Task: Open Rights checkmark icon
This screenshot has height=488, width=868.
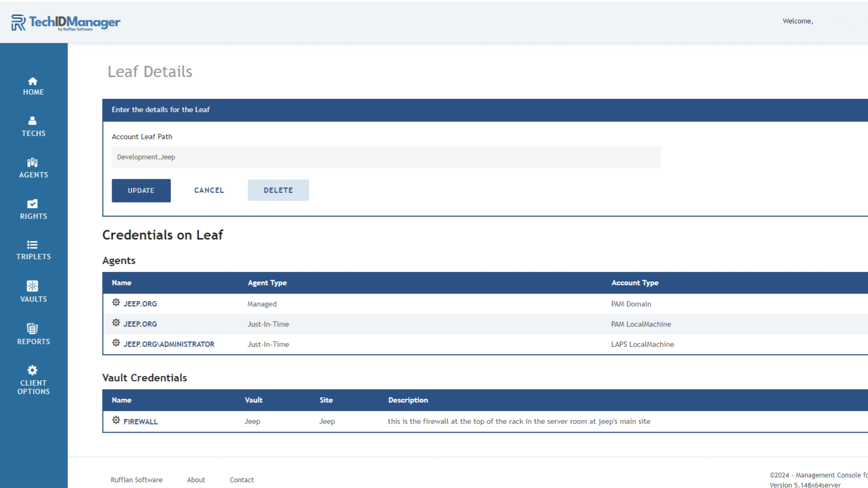Action: click(x=32, y=204)
